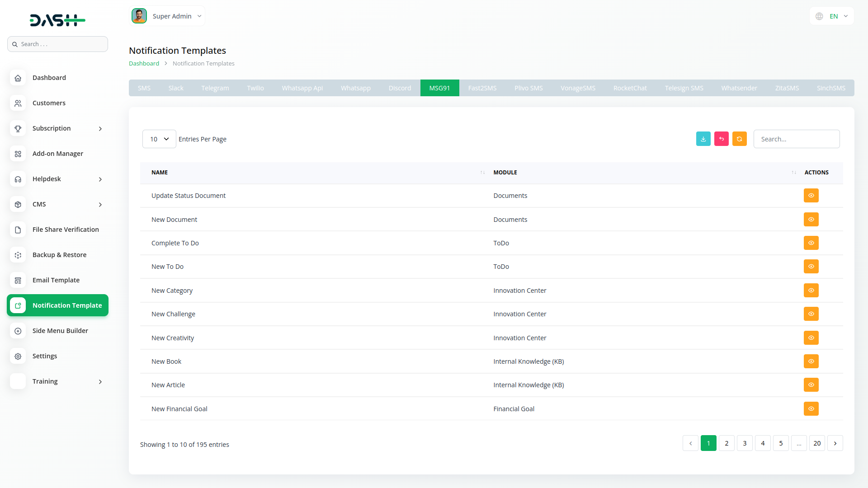Open the Add-on Manager sidebar item

57,154
